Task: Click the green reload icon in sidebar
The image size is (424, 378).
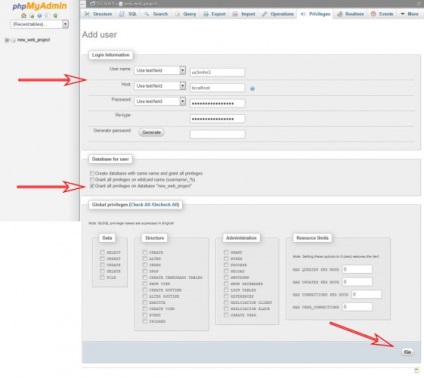Action: click(55, 16)
